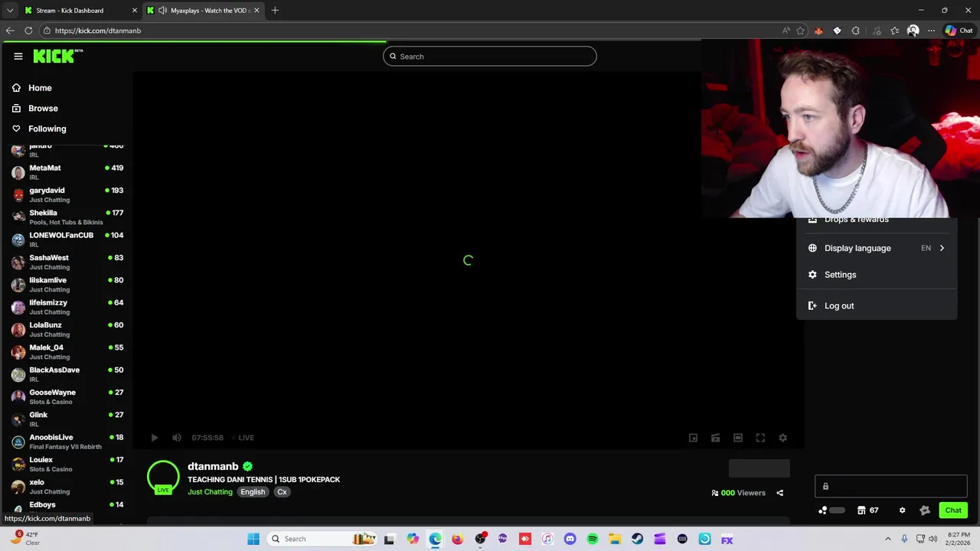Expand browser tab list dropdown
Viewport: 980px width, 551px height.
coord(10,11)
